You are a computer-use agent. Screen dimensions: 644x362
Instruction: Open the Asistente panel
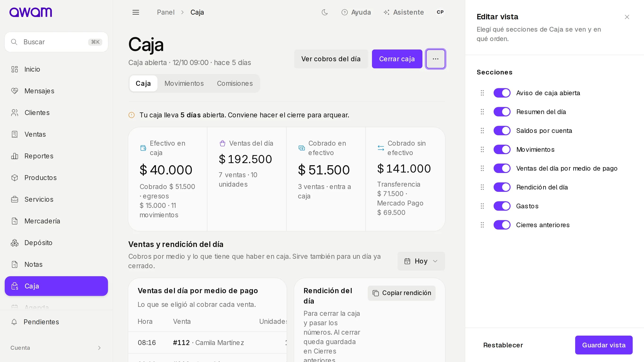click(404, 12)
